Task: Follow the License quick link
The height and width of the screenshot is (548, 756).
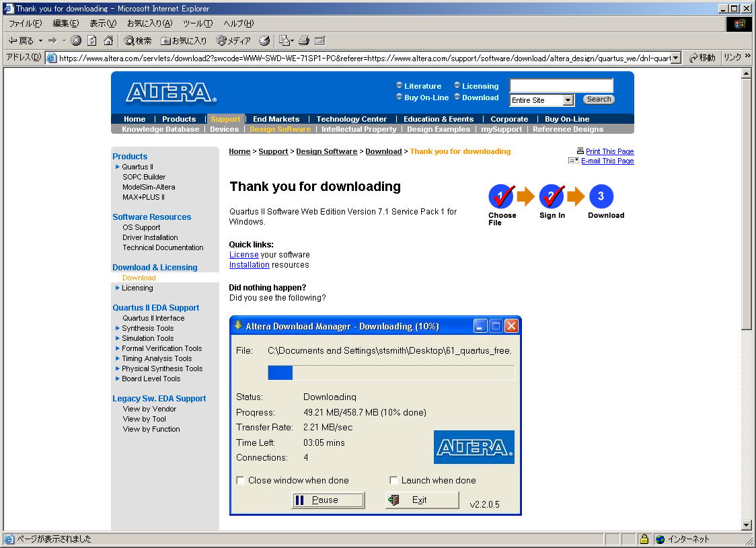Action: tap(244, 254)
